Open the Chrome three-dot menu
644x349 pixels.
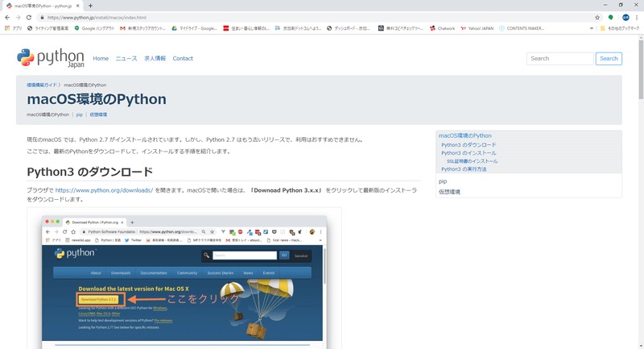[x=637, y=17]
